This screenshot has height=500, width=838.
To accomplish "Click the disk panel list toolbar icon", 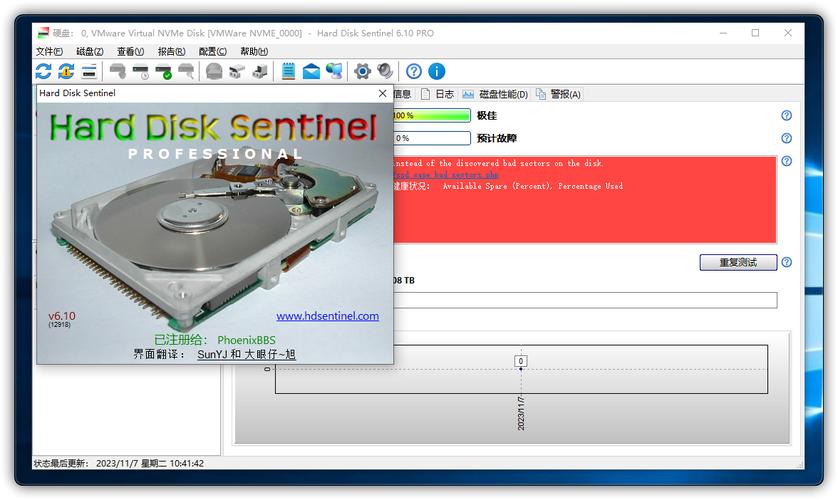I will [89, 71].
